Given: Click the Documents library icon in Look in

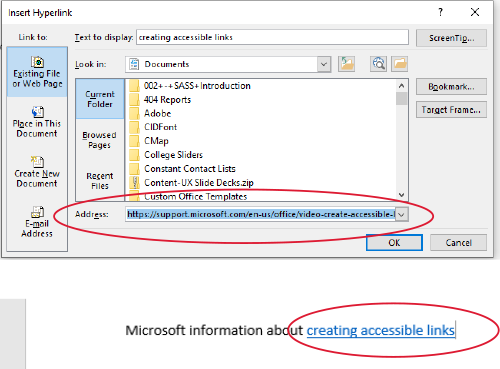Looking at the screenshot, I should tap(134, 64).
